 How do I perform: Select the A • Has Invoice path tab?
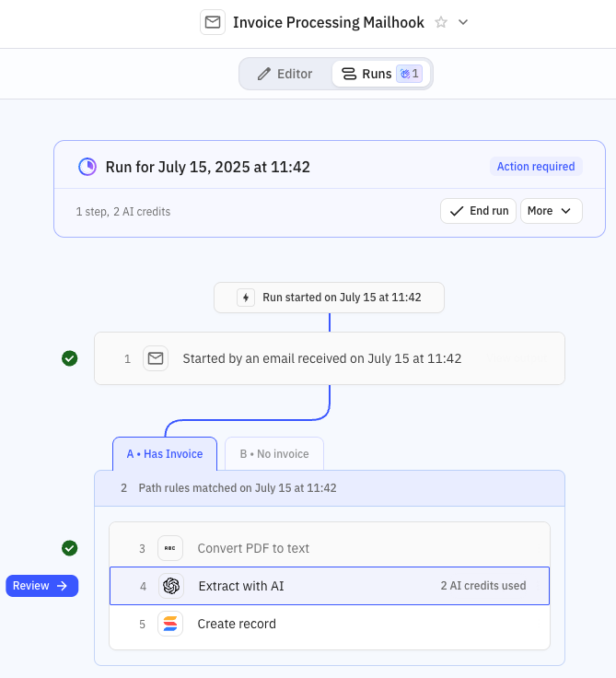[165, 454]
